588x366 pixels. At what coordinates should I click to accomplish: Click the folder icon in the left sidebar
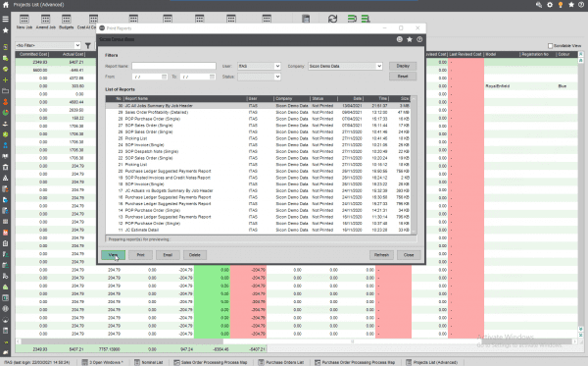(5, 91)
